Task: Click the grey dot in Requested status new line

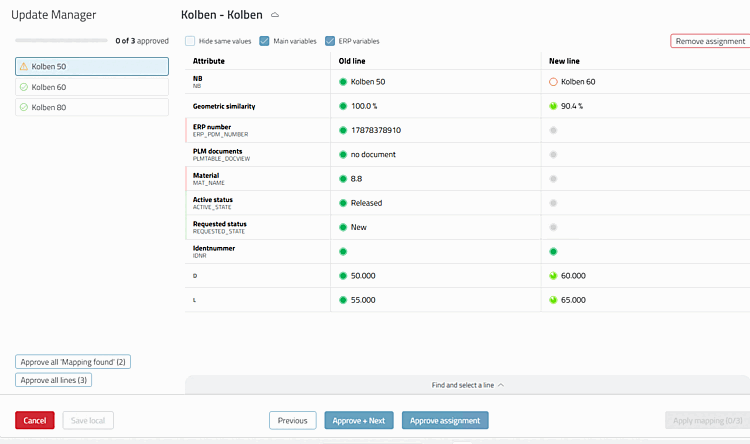Action: 553,227
